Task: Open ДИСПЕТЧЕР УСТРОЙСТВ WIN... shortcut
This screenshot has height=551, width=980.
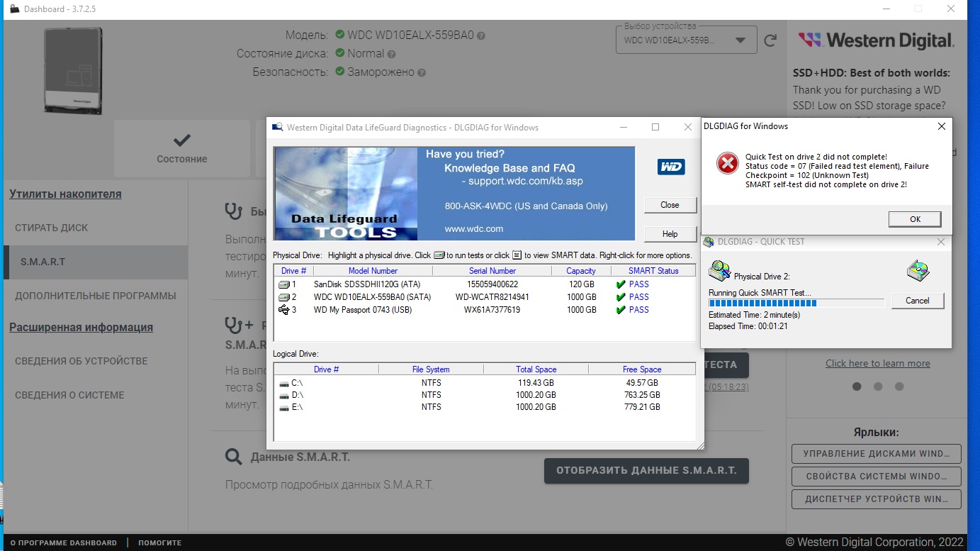Action: click(x=877, y=499)
